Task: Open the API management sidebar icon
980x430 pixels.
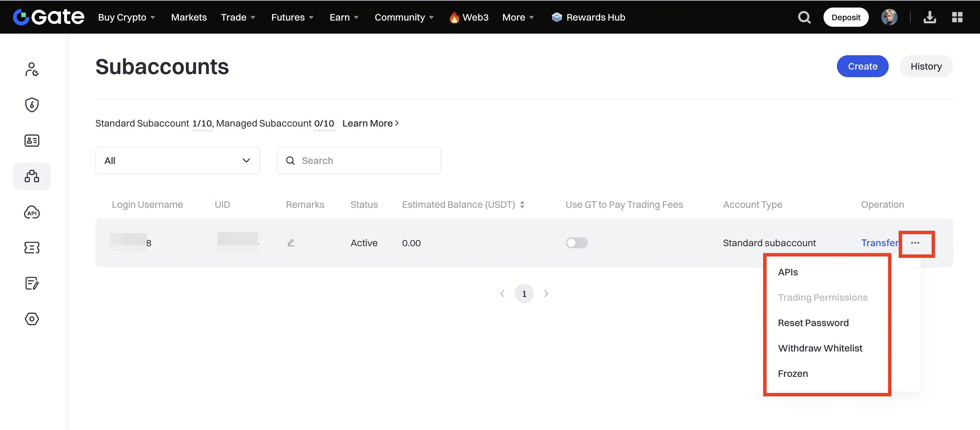Action: pyautogui.click(x=32, y=212)
